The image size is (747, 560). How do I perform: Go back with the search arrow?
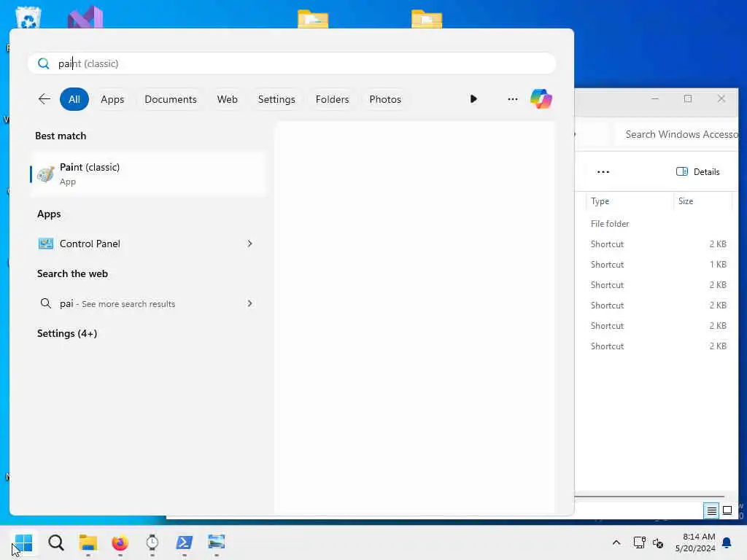pyautogui.click(x=44, y=99)
